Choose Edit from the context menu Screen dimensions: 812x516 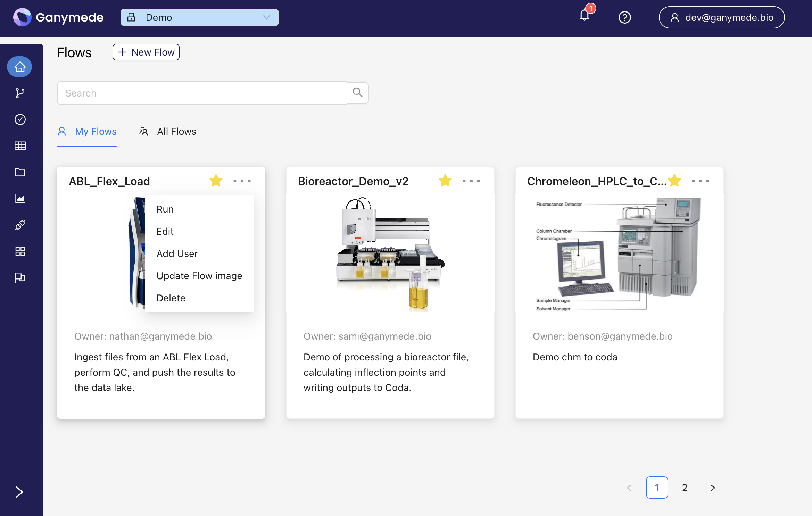[199, 231]
